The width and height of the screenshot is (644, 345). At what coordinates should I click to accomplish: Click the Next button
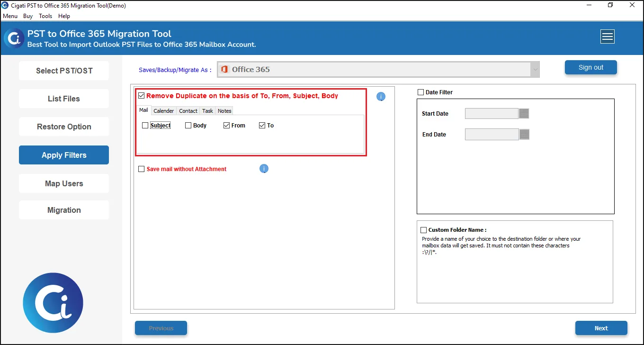coord(601,328)
